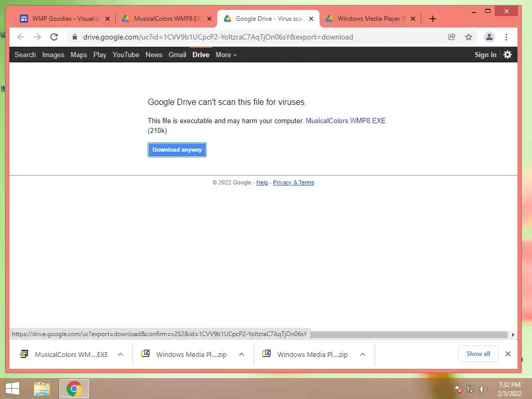The image size is (532, 399).
Task: Expand options for second zip download
Action: click(x=363, y=354)
